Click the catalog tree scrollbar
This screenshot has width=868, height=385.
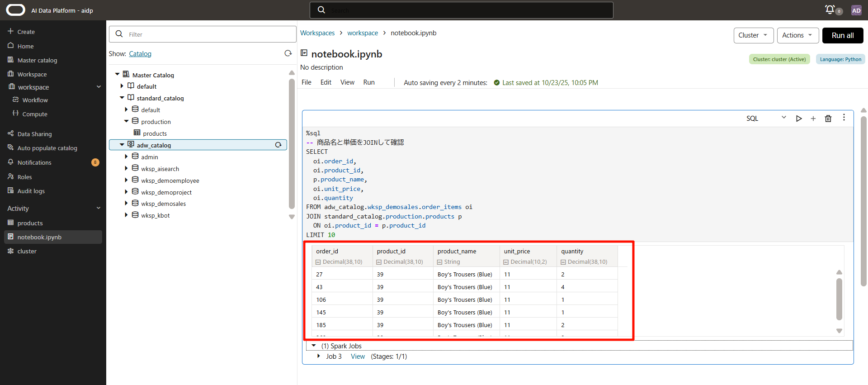292,143
